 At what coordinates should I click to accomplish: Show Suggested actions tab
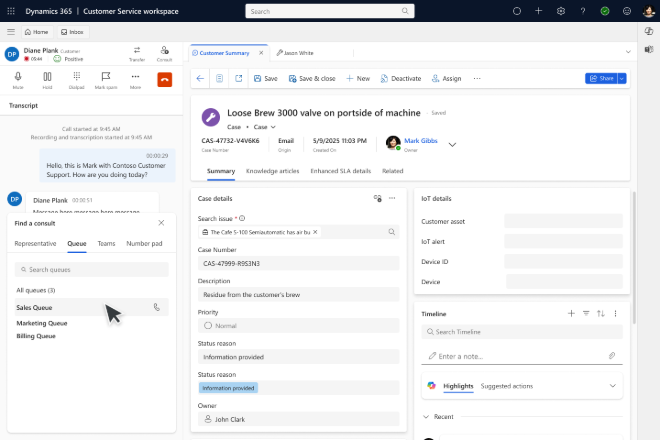506,386
